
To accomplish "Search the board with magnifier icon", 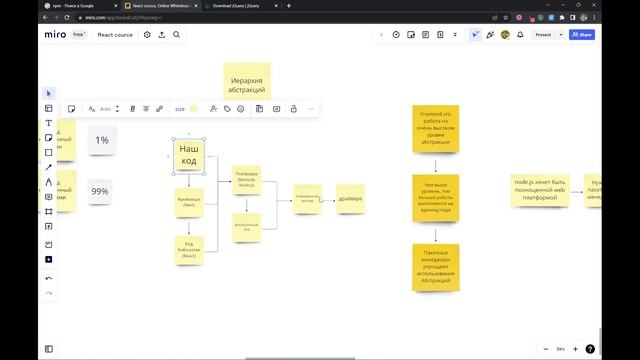I will [176, 35].
